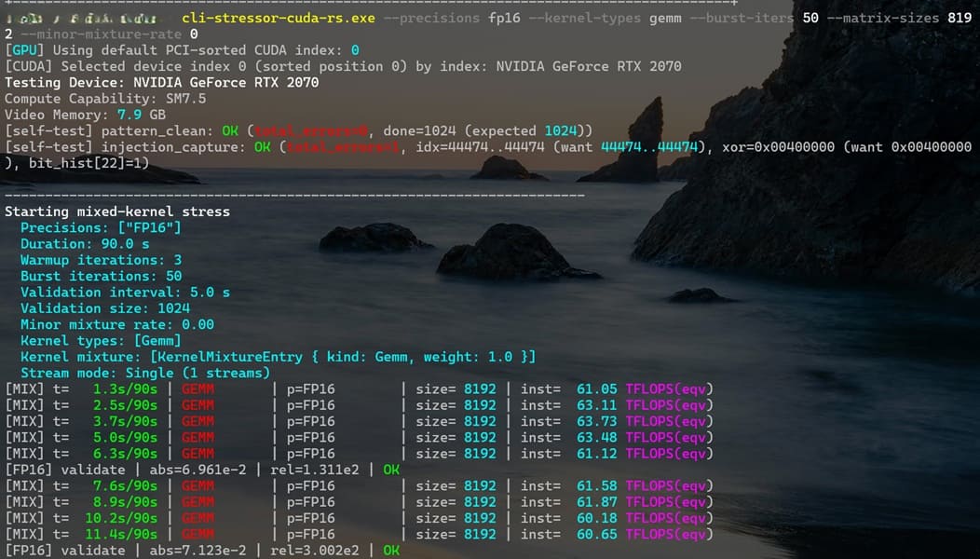This screenshot has height=559, width=980.
Task: Click the pattern_clean self-test OK status
Action: point(230,131)
